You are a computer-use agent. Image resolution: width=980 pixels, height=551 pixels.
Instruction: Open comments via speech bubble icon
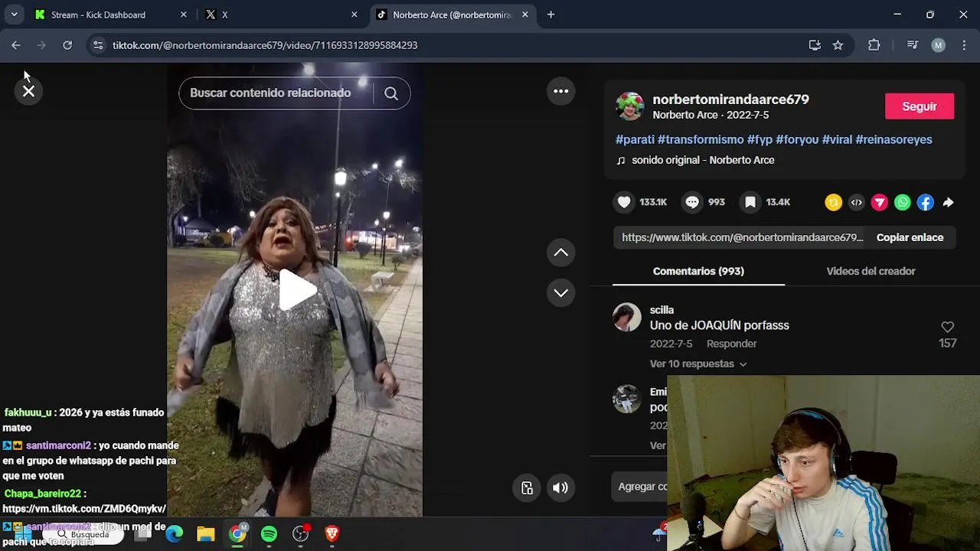pyautogui.click(x=692, y=202)
